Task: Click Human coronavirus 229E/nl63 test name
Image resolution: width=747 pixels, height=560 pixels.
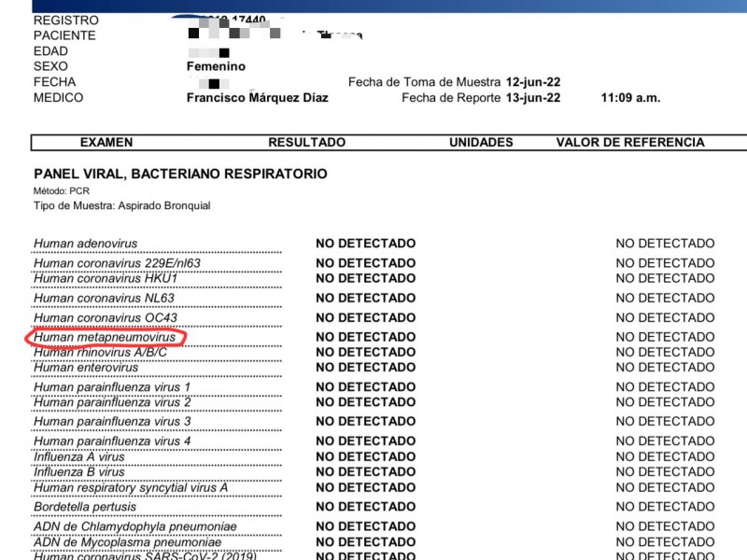Action: [x=117, y=263]
